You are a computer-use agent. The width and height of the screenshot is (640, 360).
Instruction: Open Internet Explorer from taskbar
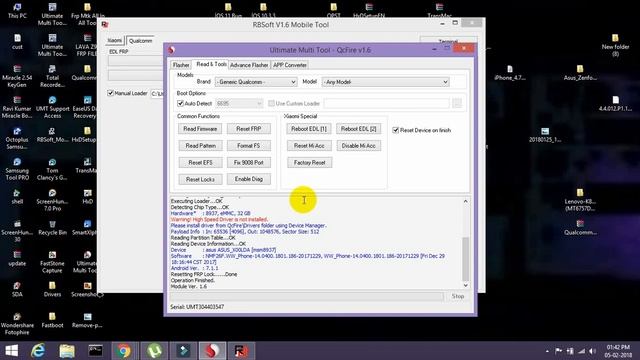tap(38, 351)
